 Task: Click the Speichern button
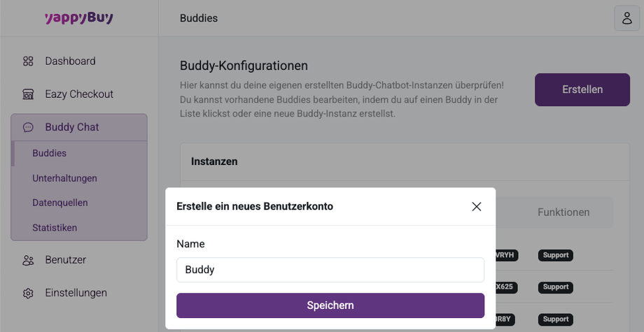coord(330,305)
